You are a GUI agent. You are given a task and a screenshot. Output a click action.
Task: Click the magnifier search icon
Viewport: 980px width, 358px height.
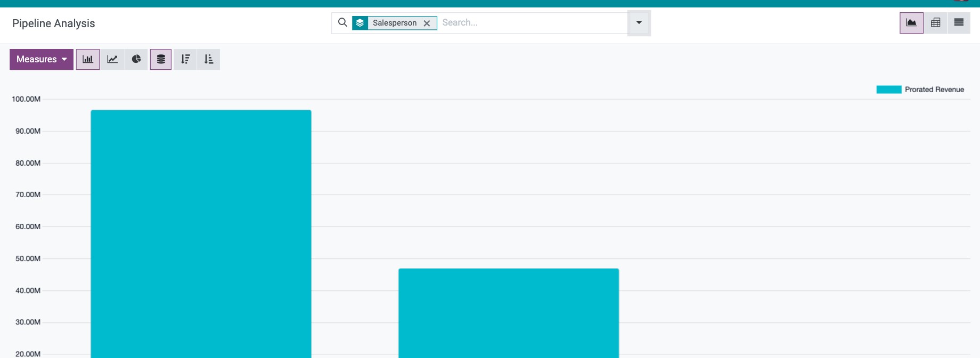[x=342, y=22]
